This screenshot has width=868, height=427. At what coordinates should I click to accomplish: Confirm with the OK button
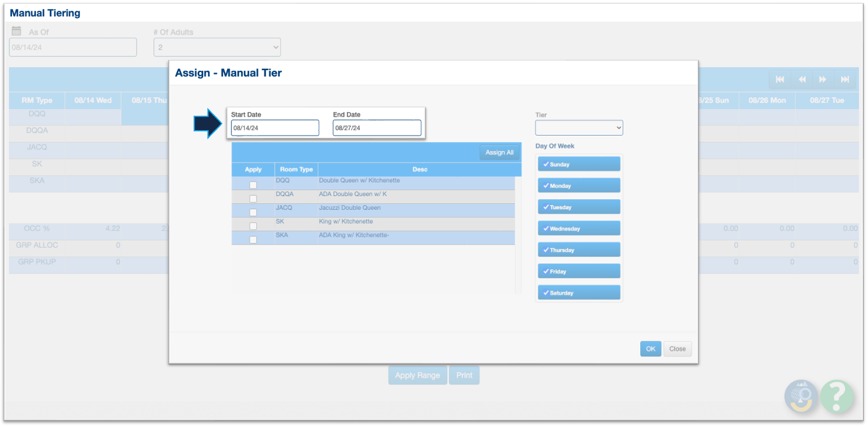click(x=650, y=349)
